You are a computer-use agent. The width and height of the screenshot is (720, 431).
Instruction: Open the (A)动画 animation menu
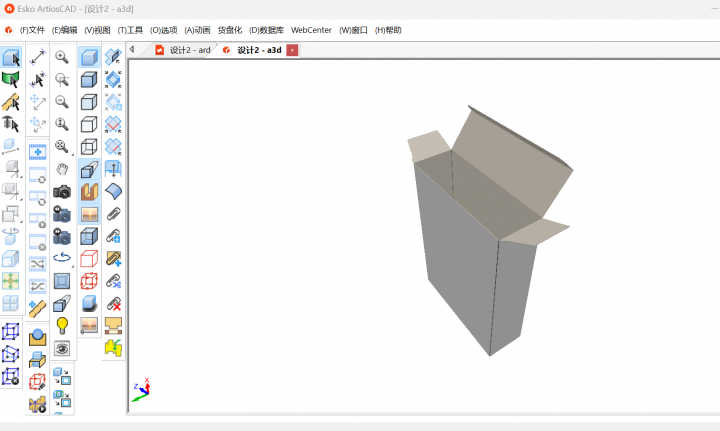pyautogui.click(x=197, y=30)
